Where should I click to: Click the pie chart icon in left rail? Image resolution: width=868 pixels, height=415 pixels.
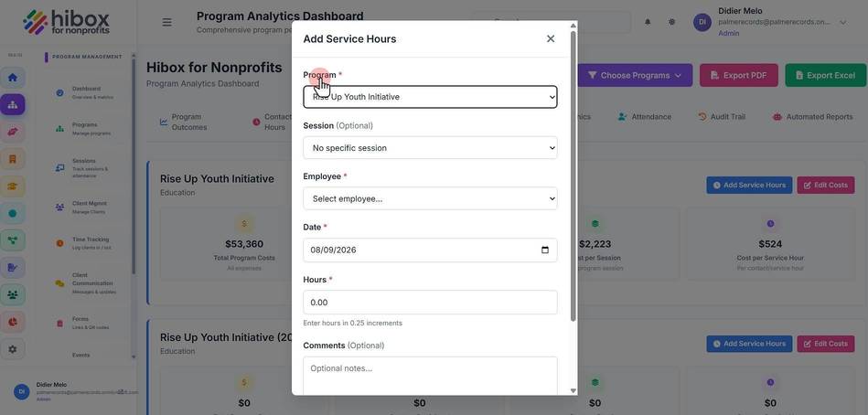12,322
